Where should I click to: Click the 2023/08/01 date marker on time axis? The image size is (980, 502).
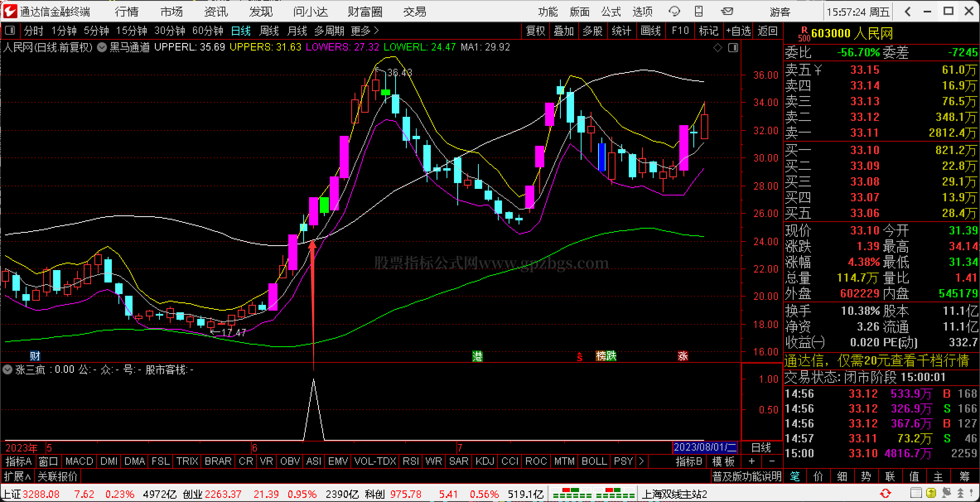pyautogui.click(x=705, y=447)
